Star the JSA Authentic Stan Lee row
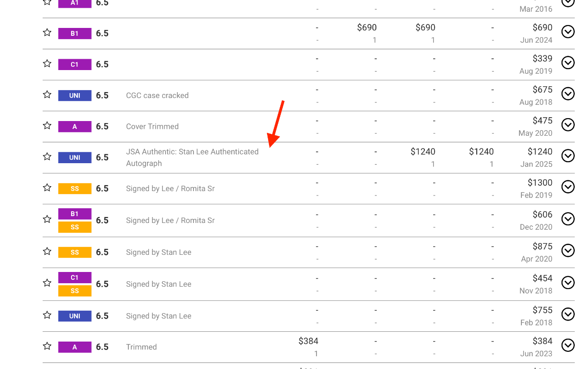 pos(47,157)
